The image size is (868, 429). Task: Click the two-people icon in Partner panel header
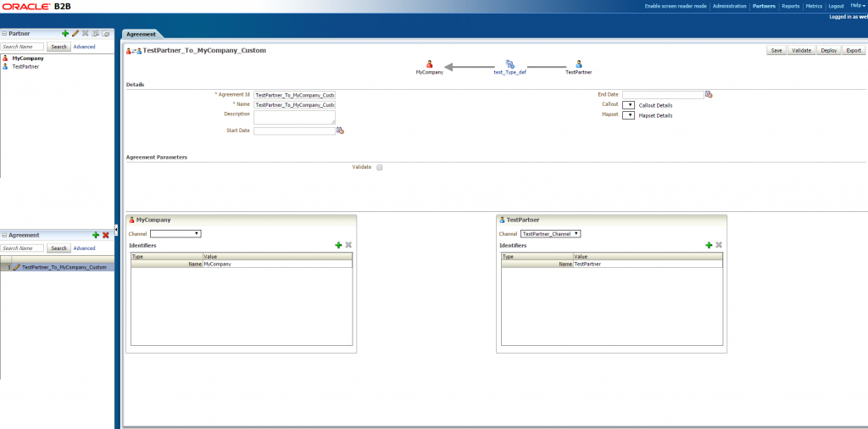click(95, 34)
